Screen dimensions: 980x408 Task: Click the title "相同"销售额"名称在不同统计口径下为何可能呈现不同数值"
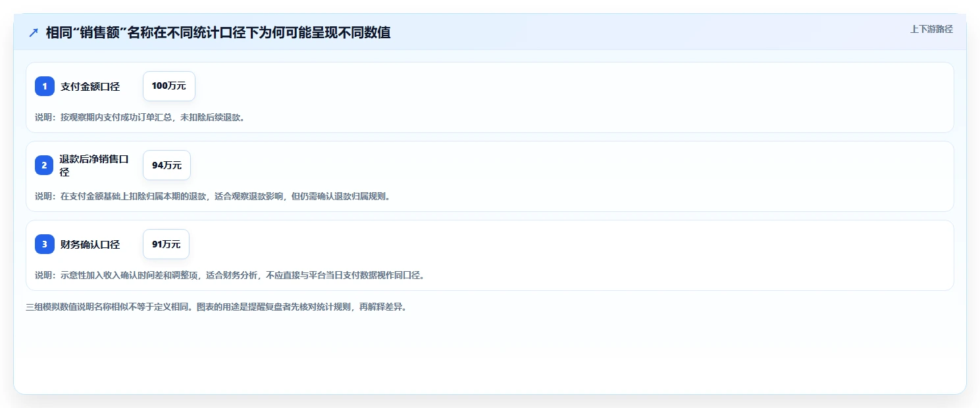pos(218,33)
